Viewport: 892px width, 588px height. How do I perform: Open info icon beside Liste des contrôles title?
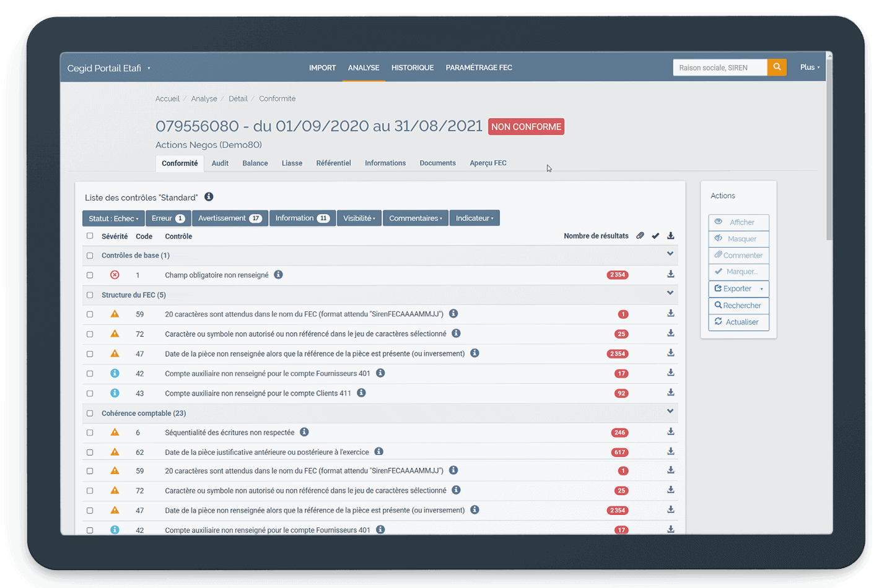pos(209,197)
